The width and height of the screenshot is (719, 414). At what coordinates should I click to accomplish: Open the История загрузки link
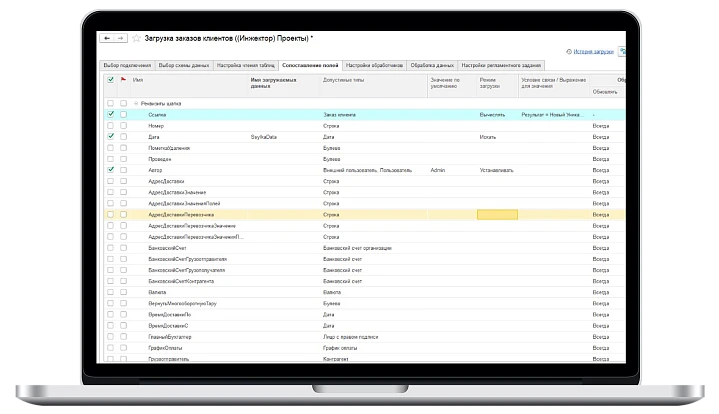coord(593,49)
